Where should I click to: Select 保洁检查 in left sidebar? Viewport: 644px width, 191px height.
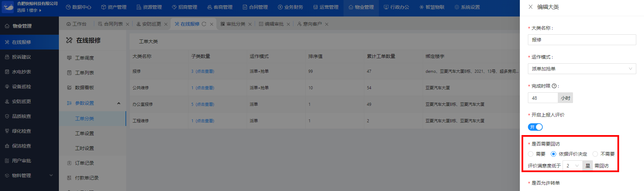tap(29, 146)
